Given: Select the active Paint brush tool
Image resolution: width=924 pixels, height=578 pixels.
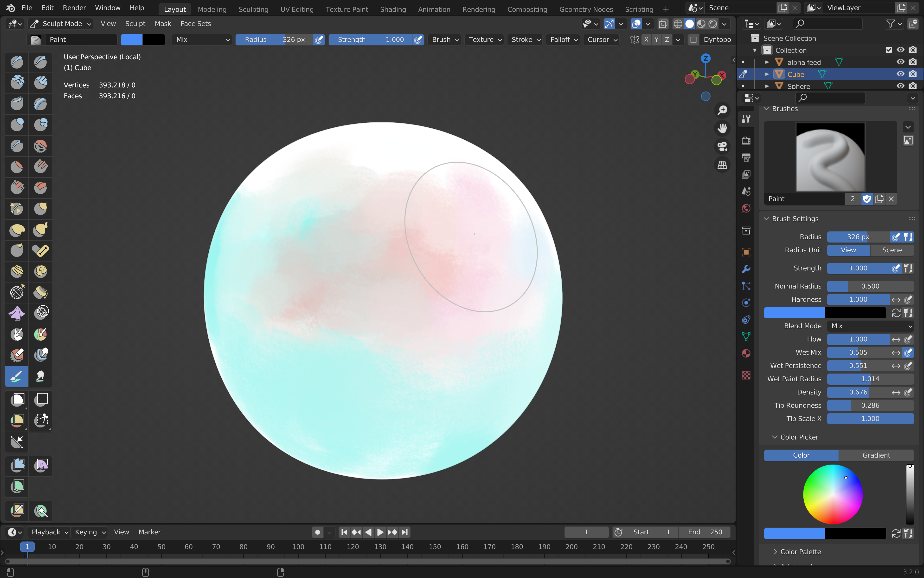Looking at the screenshot, I should [17, 376].
